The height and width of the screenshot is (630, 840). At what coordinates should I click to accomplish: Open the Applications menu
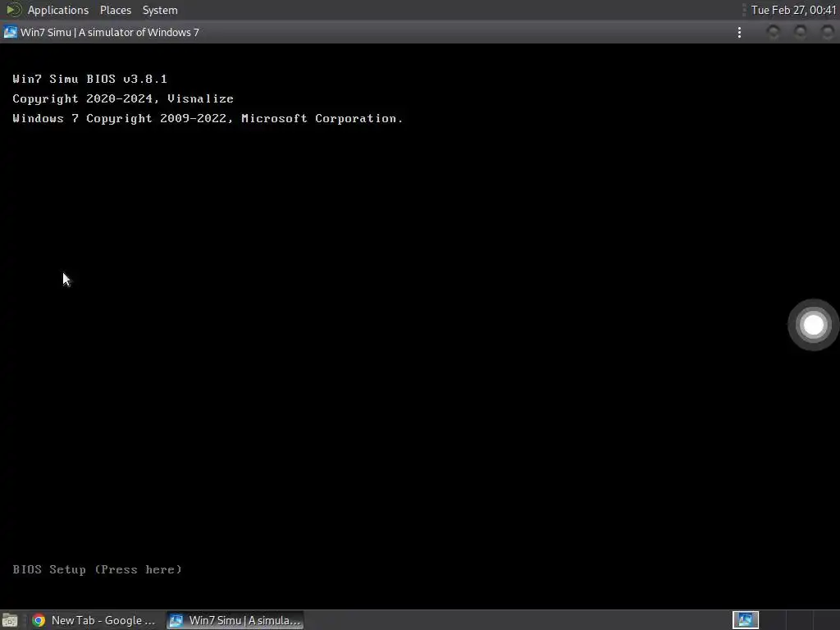coord(58,10)
